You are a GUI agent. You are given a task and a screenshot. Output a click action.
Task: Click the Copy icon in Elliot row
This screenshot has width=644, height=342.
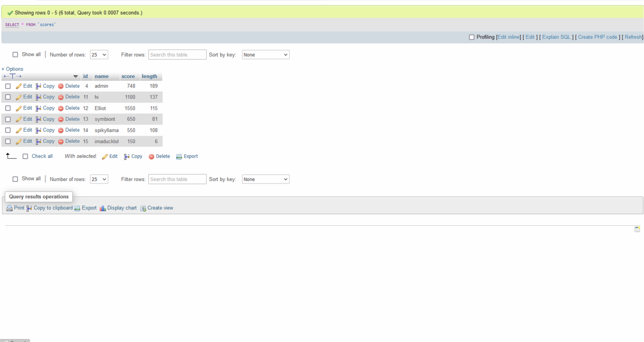pyautogui.click(x=38, y=108)
